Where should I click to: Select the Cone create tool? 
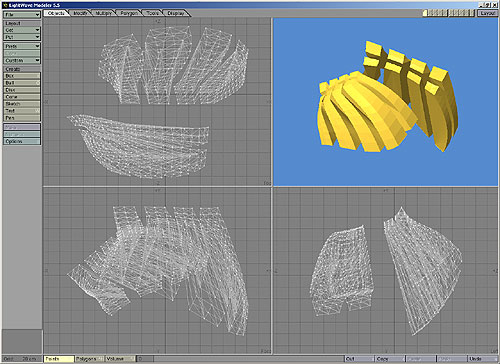coord(22,97)
